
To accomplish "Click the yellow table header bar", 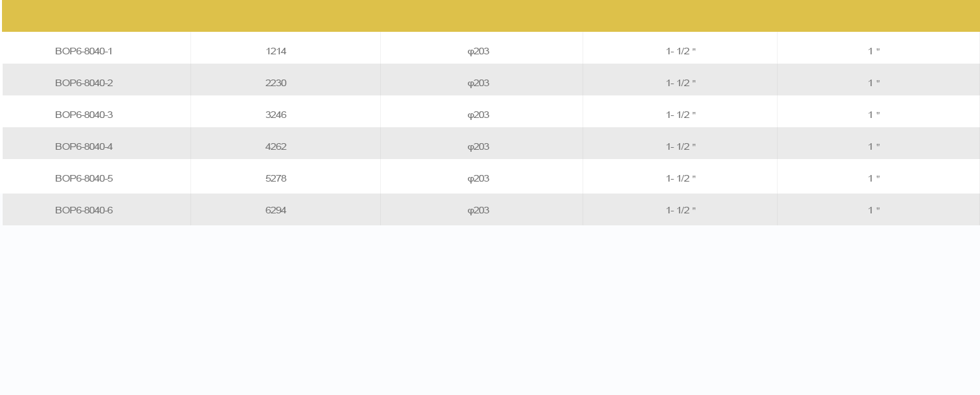I will (491, 16).
